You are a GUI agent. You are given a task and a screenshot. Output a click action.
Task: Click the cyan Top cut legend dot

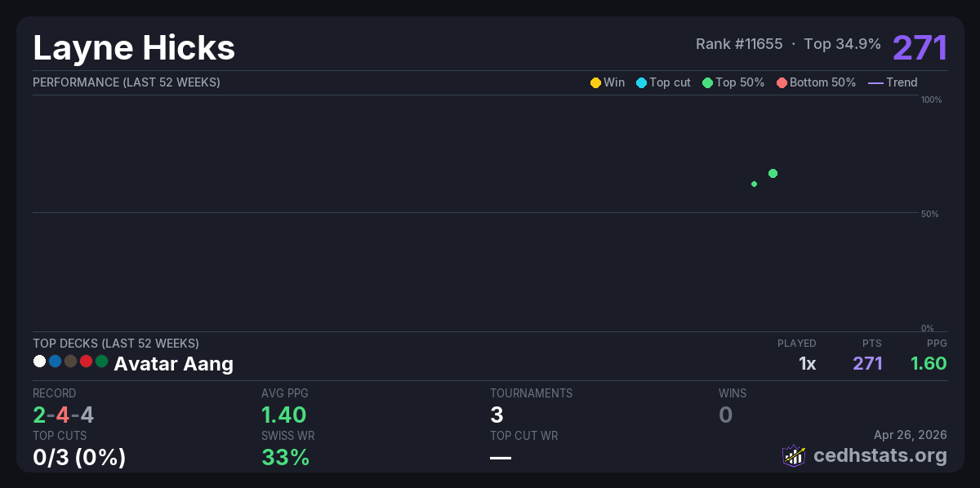(641, 82)
